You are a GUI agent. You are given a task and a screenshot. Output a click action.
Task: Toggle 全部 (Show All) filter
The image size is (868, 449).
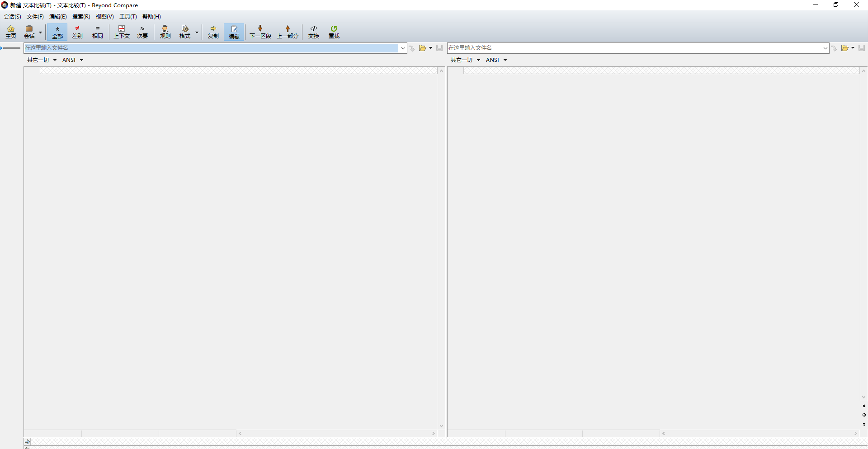57,32
